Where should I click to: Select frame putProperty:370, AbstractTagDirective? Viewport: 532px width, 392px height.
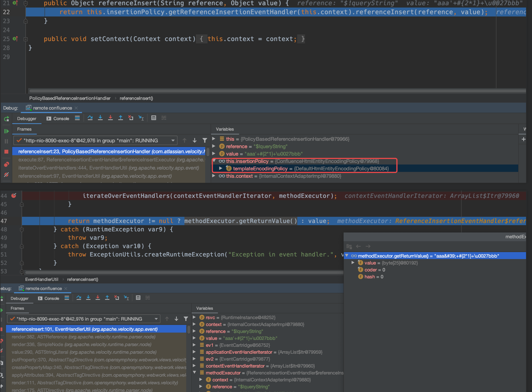pos(96,360)
